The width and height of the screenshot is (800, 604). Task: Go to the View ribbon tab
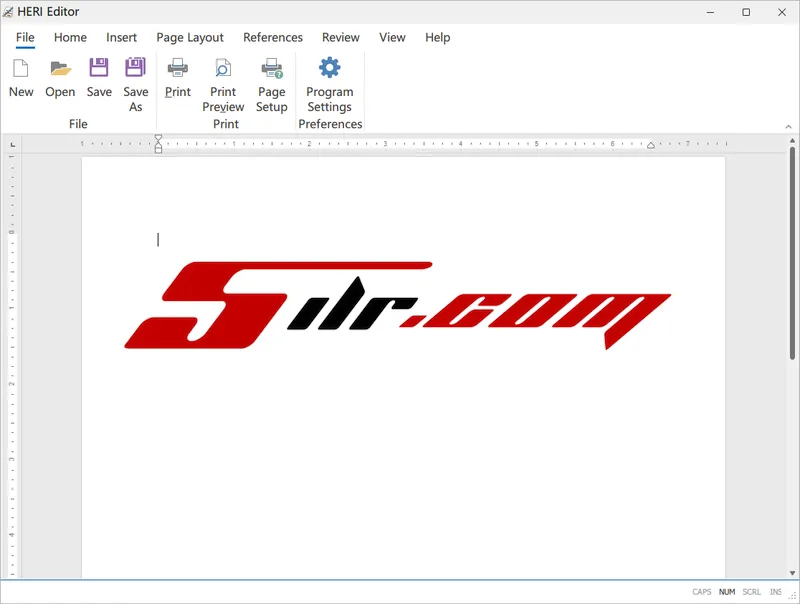point(392,37)
